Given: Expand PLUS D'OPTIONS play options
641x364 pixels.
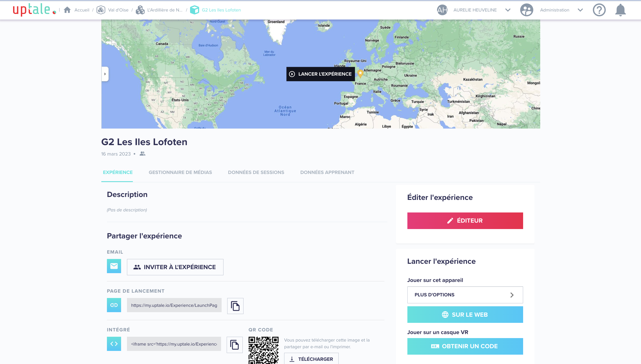Looking at the screenshot, I should (x=465, y=295).
